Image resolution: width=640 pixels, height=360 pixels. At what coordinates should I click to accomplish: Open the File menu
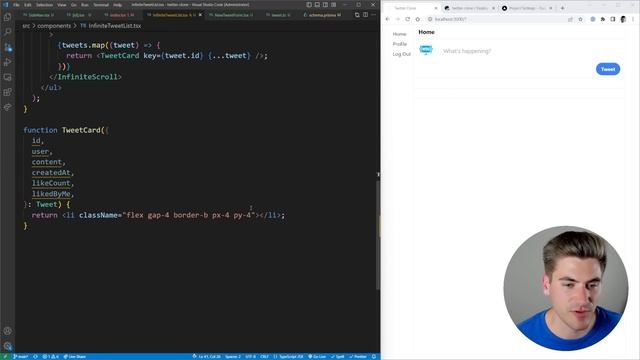[x=16, y=5]
